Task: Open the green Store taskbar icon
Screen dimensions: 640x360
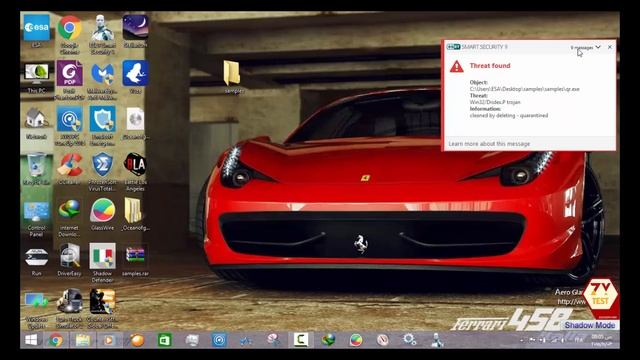Action: tap(164, 340)
